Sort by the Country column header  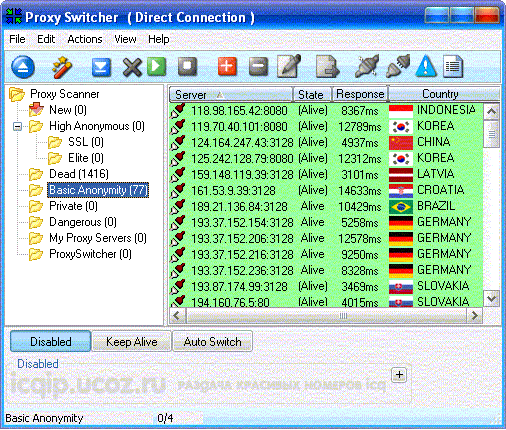tap(444, 94)
